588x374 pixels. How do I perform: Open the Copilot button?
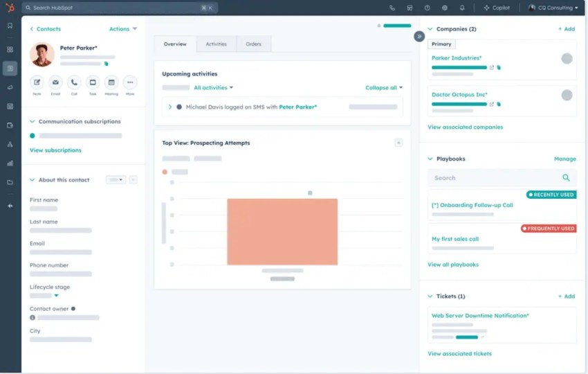point(497,8)
